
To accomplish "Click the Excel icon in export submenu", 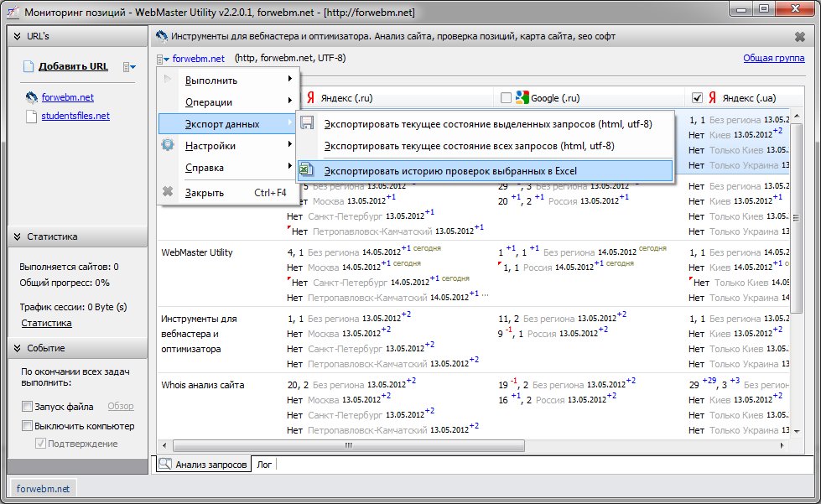I will 307,170.
